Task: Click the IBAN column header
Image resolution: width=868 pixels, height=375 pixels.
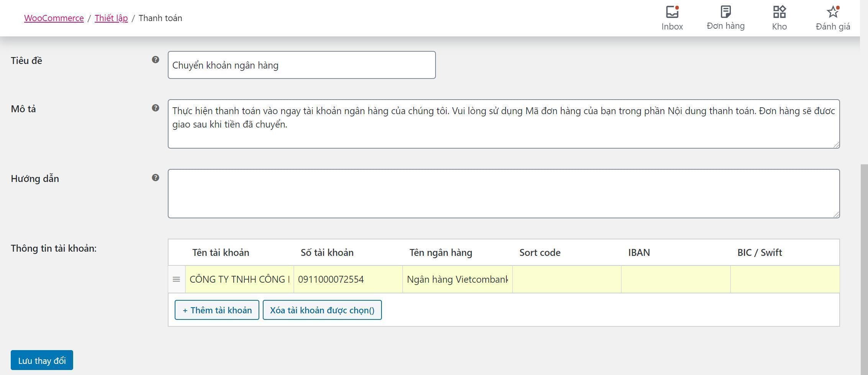Action: (639, 252)
